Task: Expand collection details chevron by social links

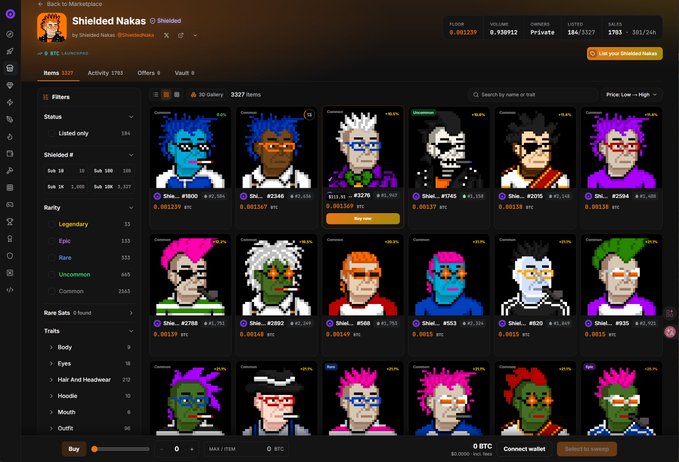Action: pos(195,36)
